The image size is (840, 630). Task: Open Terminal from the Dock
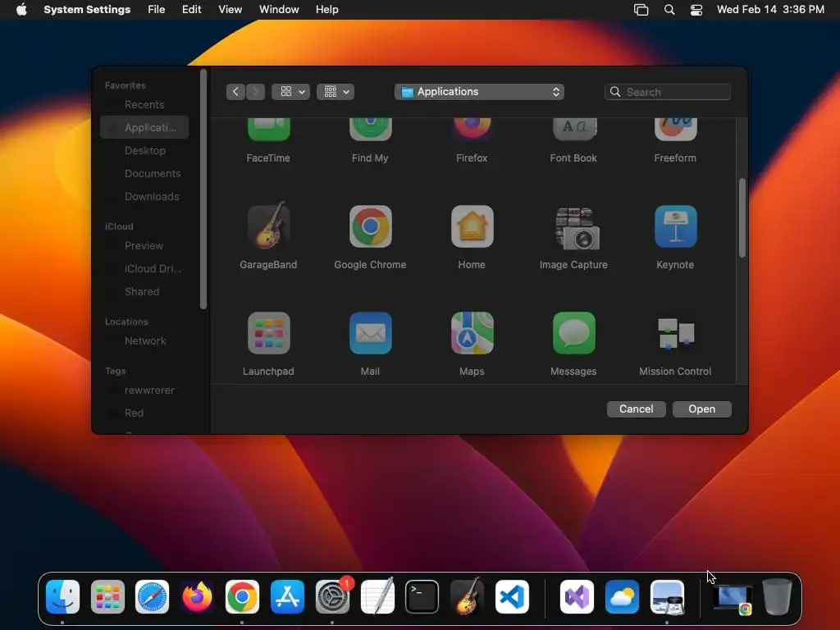coord(422,596)
